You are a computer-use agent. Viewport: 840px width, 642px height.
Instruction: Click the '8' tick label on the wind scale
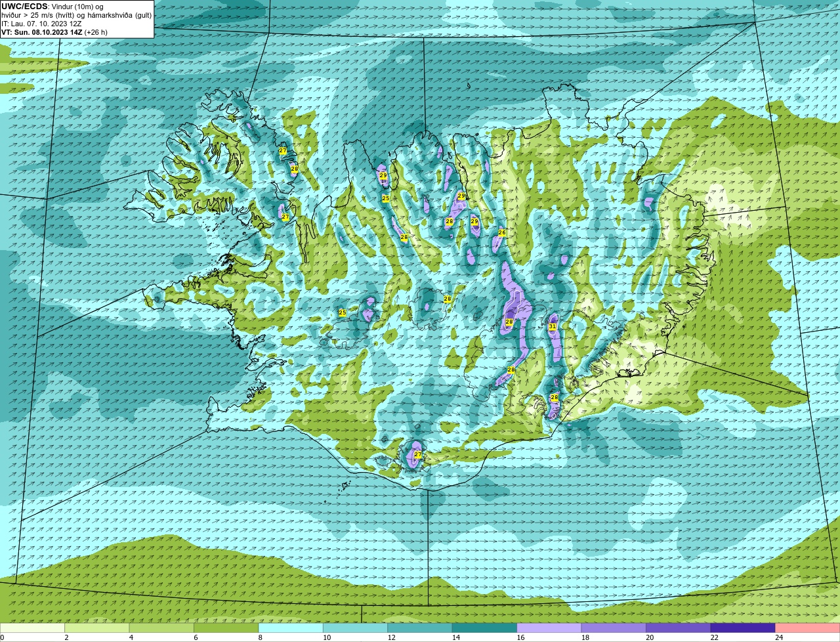pyautogui.click(x=261, y=637)
